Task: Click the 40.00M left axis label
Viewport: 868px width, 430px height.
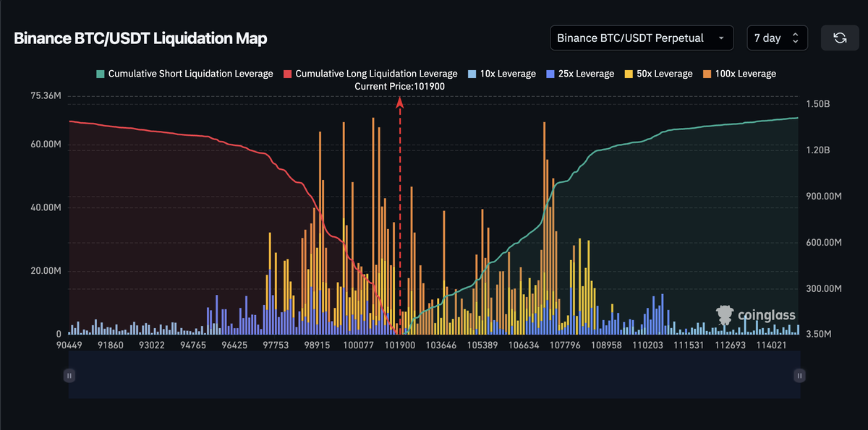Action: [x=46, y=207]
